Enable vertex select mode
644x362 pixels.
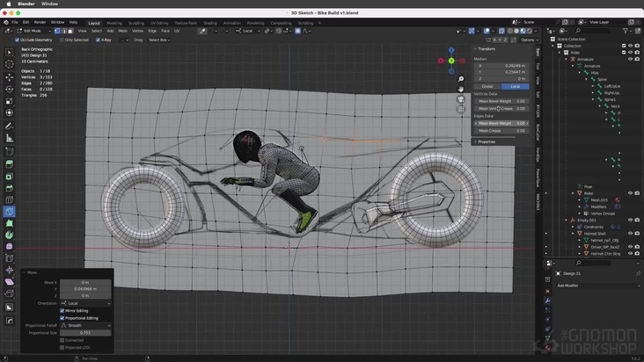coord(57,31)
